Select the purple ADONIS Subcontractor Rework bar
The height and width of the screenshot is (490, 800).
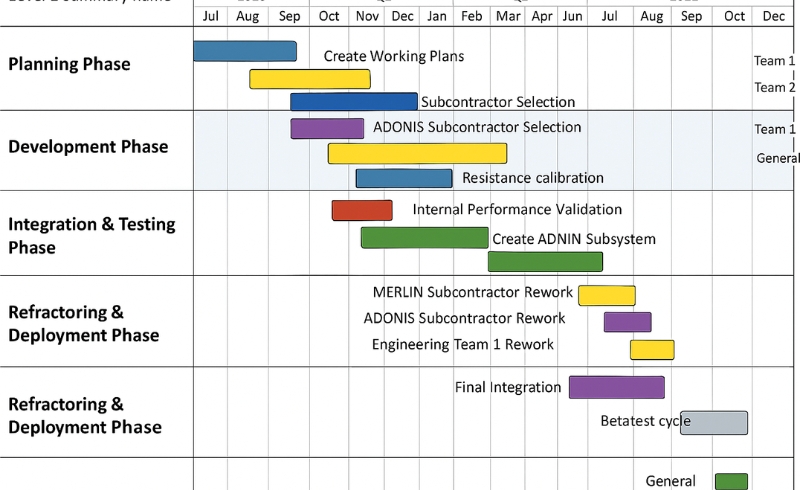point(627,322)
